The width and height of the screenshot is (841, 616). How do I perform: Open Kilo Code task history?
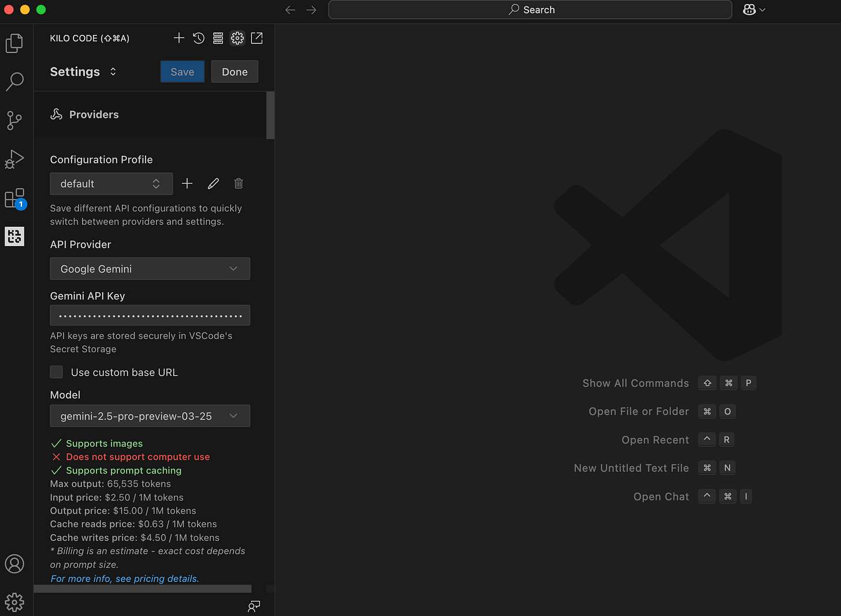[199, 38]
